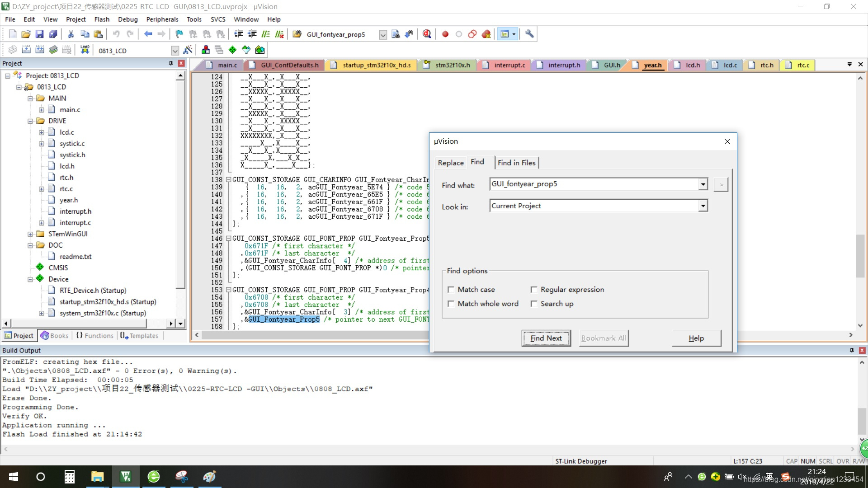Image resolution: width=868 pixels, height=488 pixels.
Task: Close the µVision Find dialog
Action: coord(727,141)
